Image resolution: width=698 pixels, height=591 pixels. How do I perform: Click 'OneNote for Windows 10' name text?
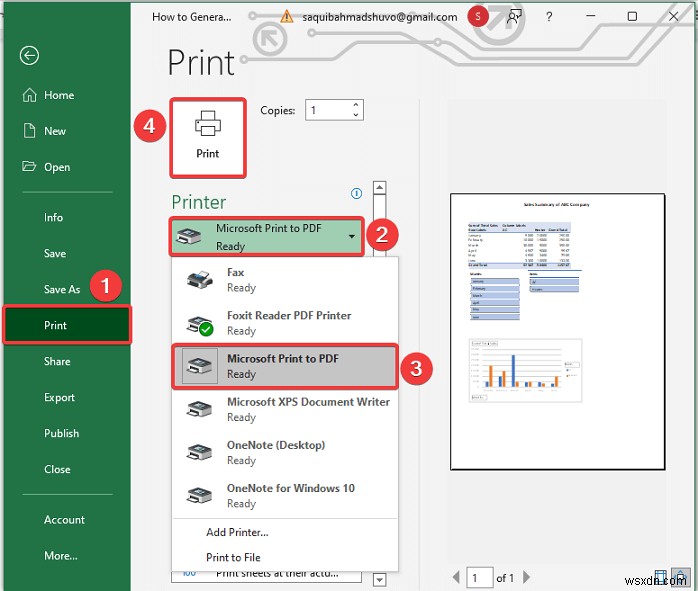(291, 488)
